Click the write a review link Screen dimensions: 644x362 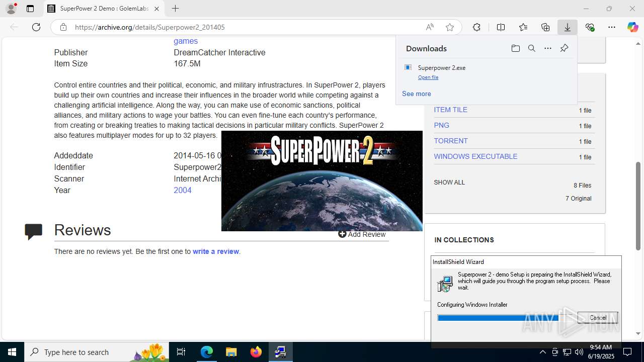point(216,251)
